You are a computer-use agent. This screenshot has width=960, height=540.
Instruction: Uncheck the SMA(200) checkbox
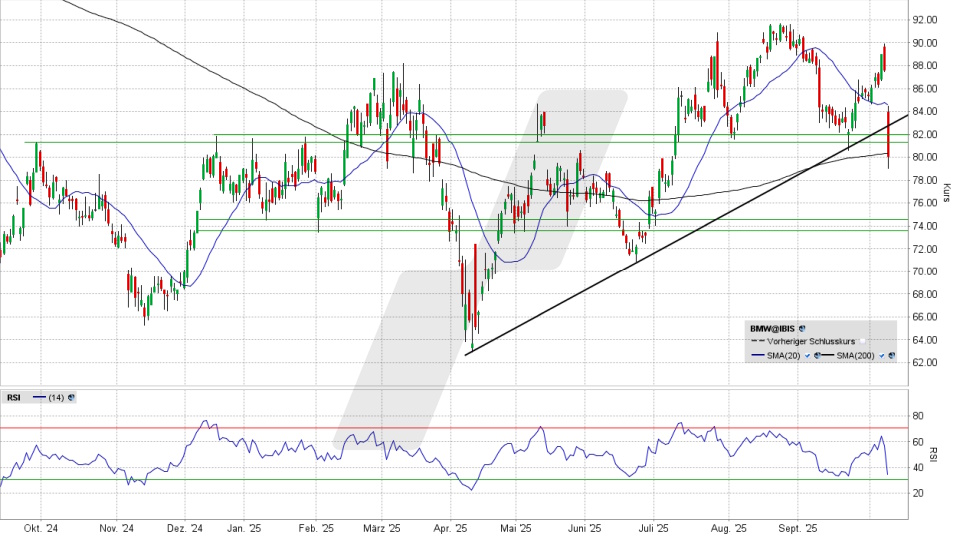click(x=881, y=355)
